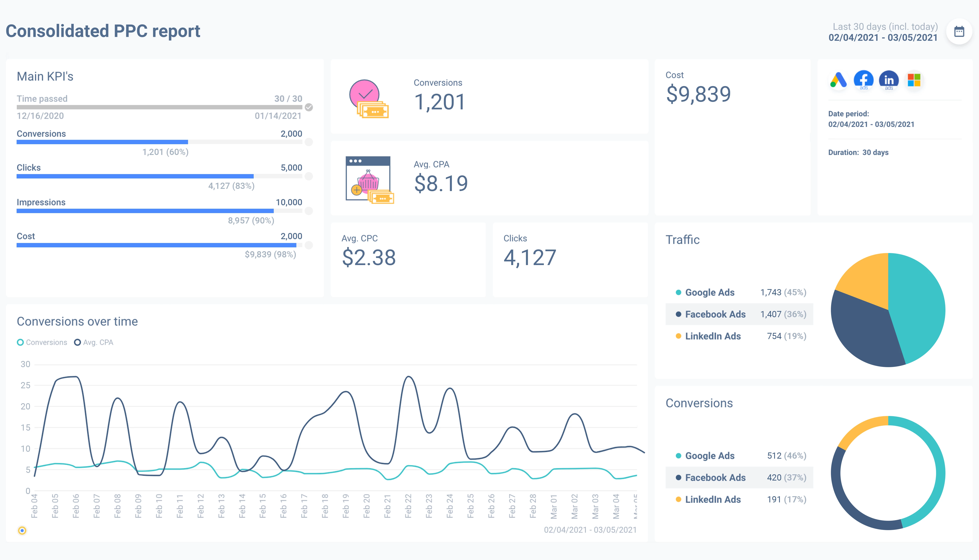This screenshot has height=560, width=979.
Task: Click the Time passed progress bar
Action: click(x=159, y=107)
